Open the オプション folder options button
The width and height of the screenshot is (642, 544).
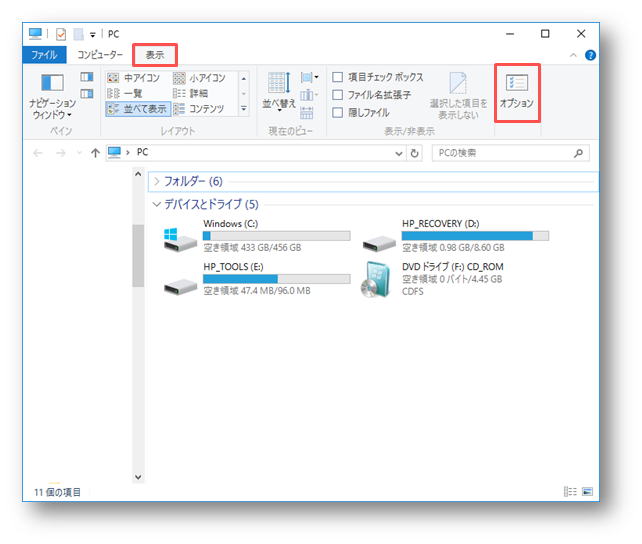(x=517, y=92)
